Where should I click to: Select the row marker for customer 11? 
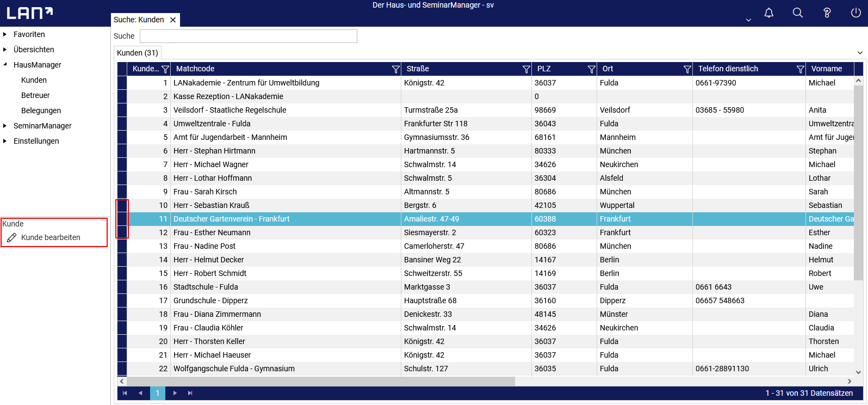click(122, 219)
